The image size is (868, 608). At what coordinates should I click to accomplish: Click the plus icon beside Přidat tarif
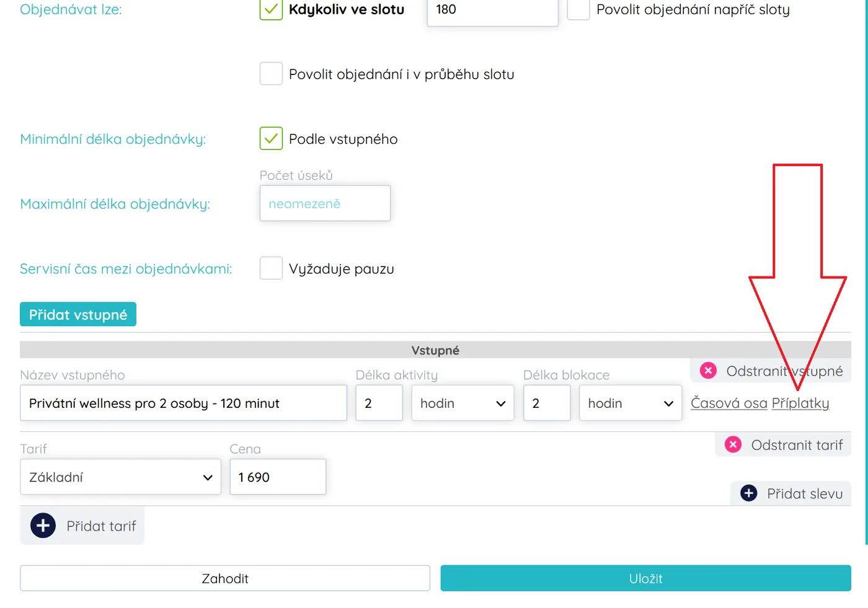point(43,526)
